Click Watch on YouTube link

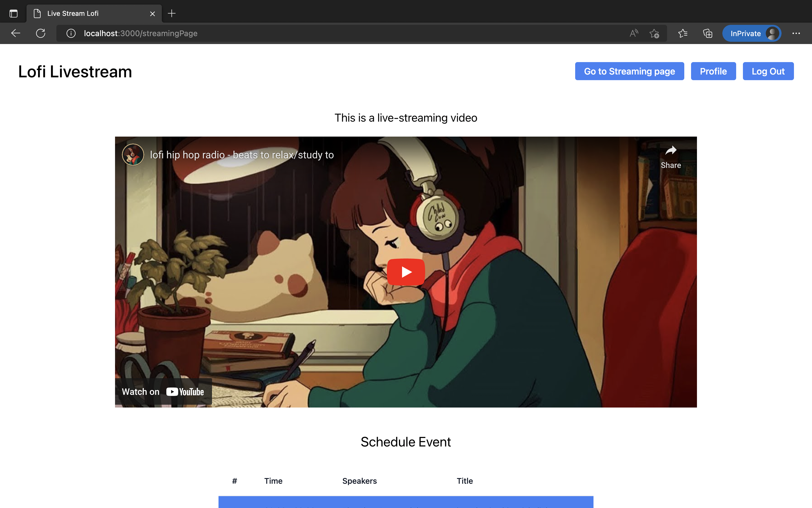[164, 392]
